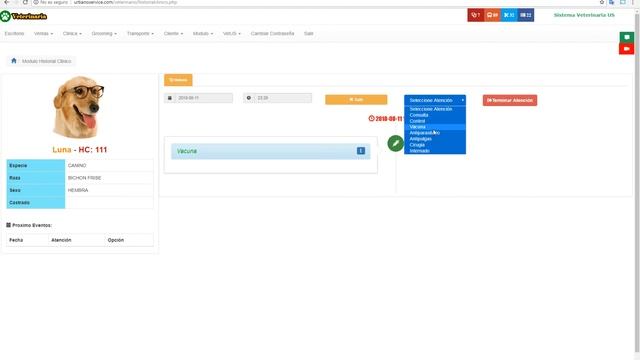640x360 pixels.
Task: Open the Grooming dropdown menu
Action: 104,33
